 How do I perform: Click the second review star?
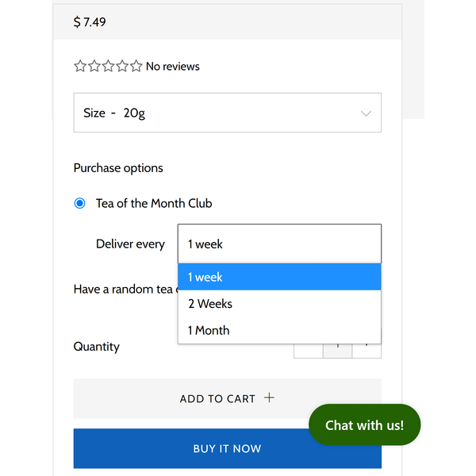click(x=94, y=67)
